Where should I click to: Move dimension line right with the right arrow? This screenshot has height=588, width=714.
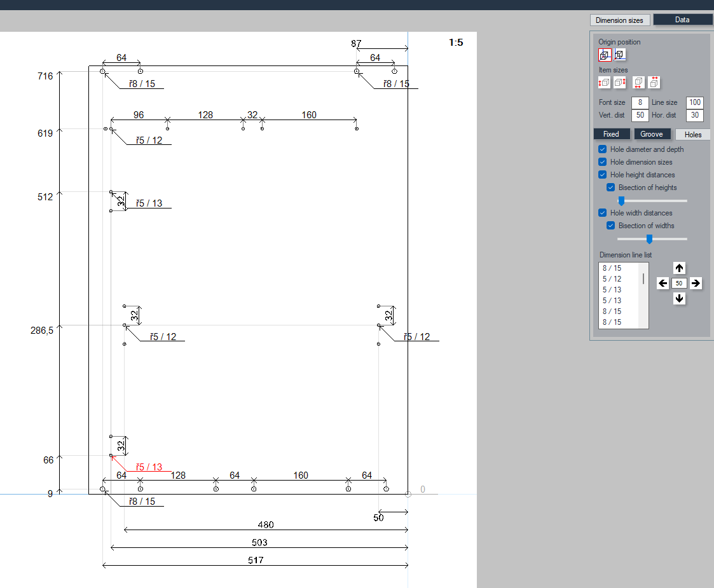pyautogui.click(x=696, y=283)
